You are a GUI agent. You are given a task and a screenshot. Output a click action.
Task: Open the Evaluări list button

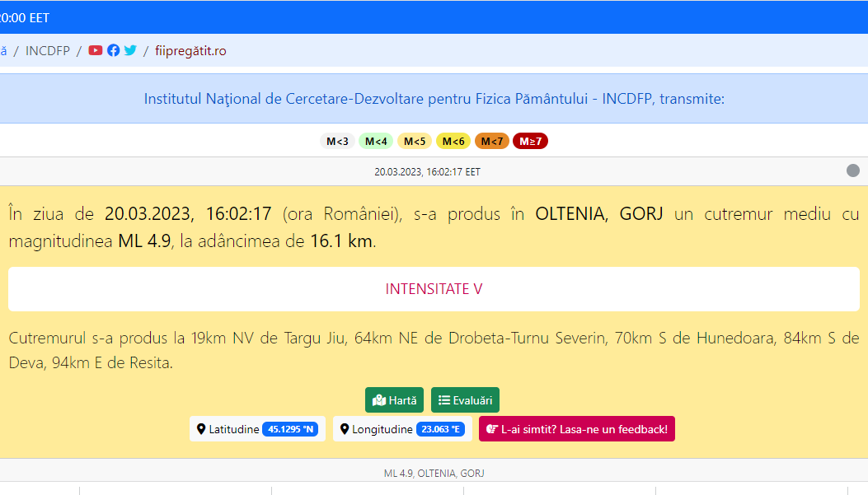tap(465, 400)
